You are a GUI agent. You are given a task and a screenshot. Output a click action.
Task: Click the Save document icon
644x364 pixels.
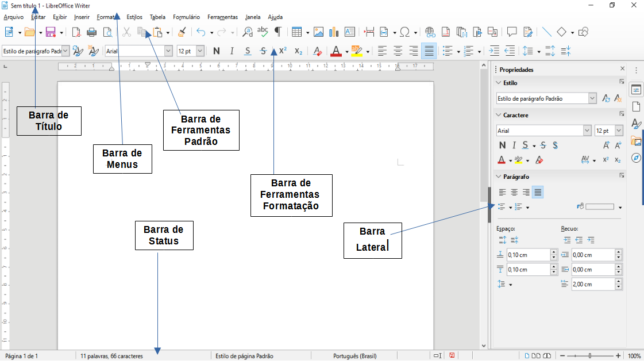coord(51,32)
